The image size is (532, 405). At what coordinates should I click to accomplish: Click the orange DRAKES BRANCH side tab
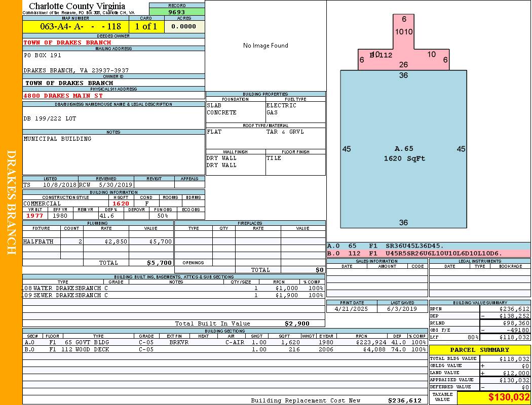click(11, 202)
